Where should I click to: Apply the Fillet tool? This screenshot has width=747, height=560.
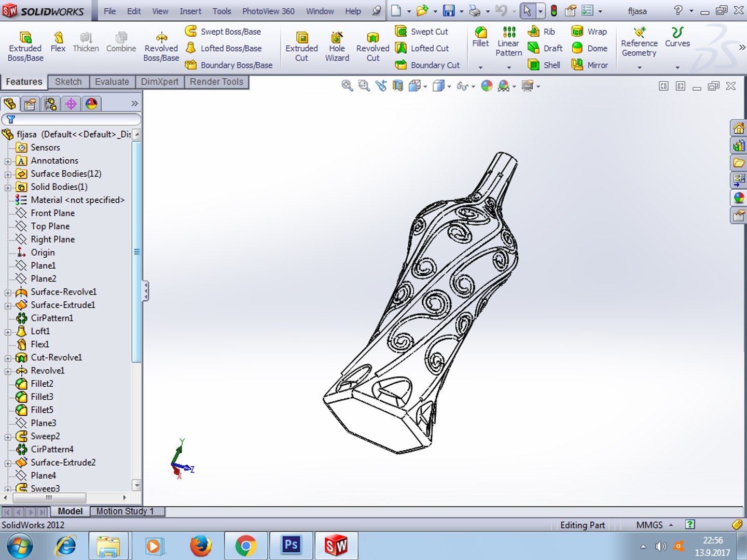pyautogui.click(x=480, y=37)
